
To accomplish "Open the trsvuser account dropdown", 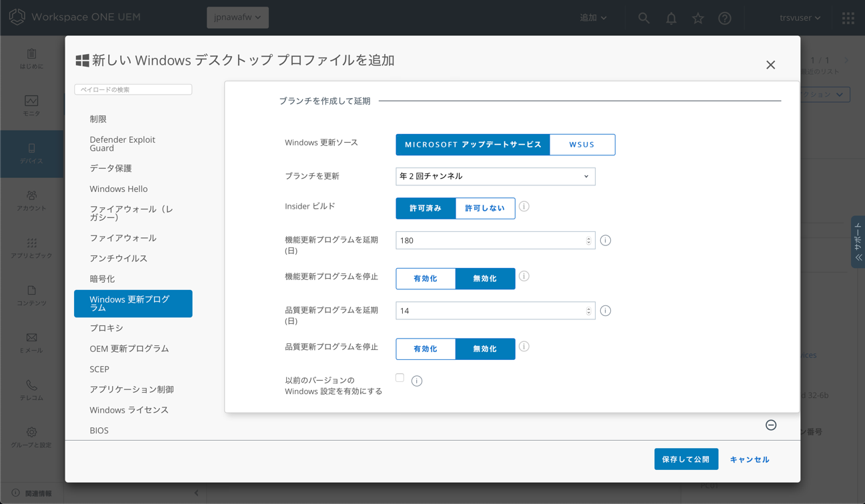I will pos(800,18).
